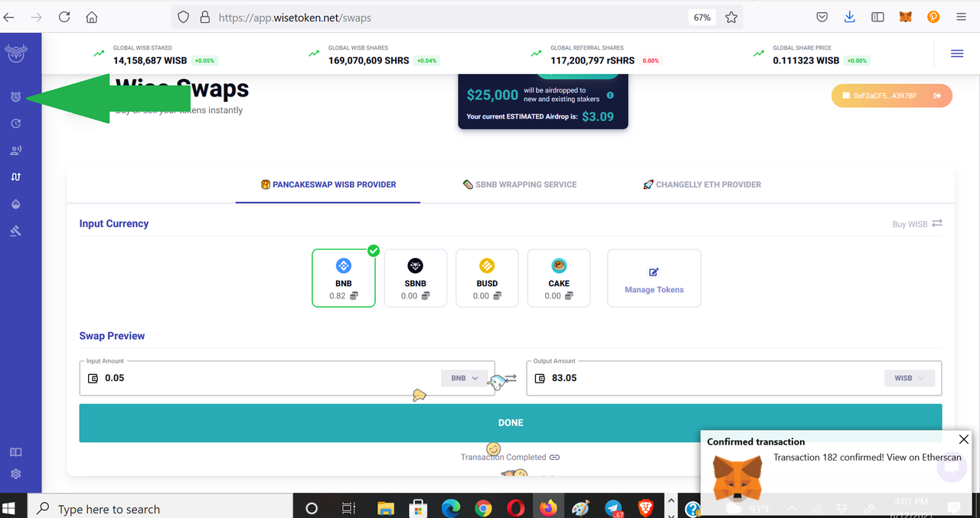Click the Global Share Price value

[x=806, y=60]
